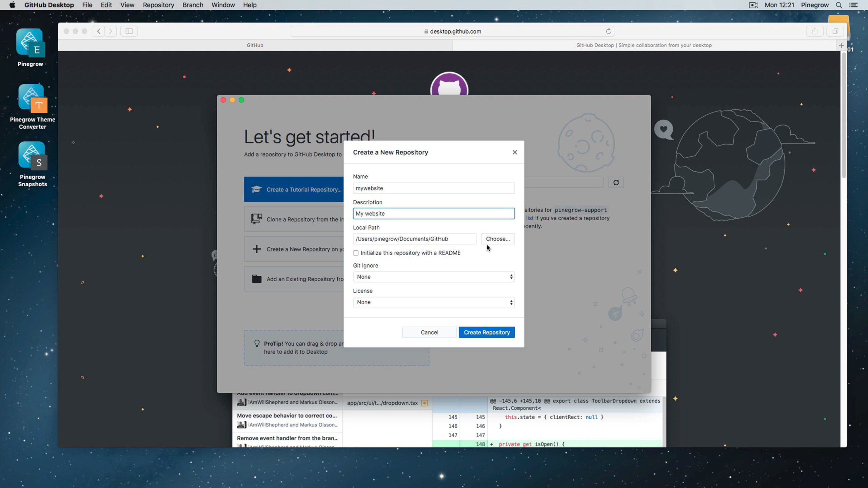
Task: Enable Initialize this repository with a README
Action: coord(355,252)
